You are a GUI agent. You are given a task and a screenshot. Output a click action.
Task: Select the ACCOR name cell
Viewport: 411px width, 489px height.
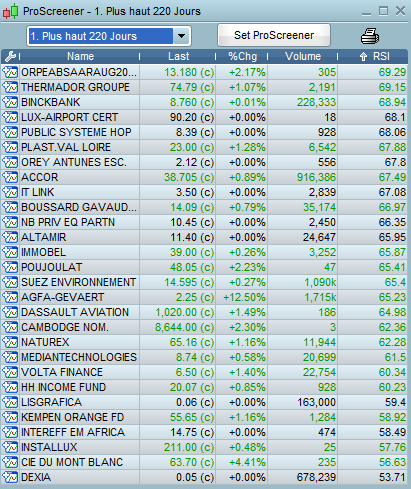point(80,177)
